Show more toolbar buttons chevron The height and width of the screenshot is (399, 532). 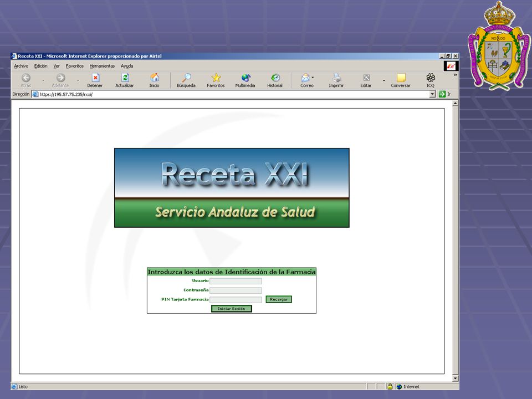pyautogui.click(x=456, y=75)
